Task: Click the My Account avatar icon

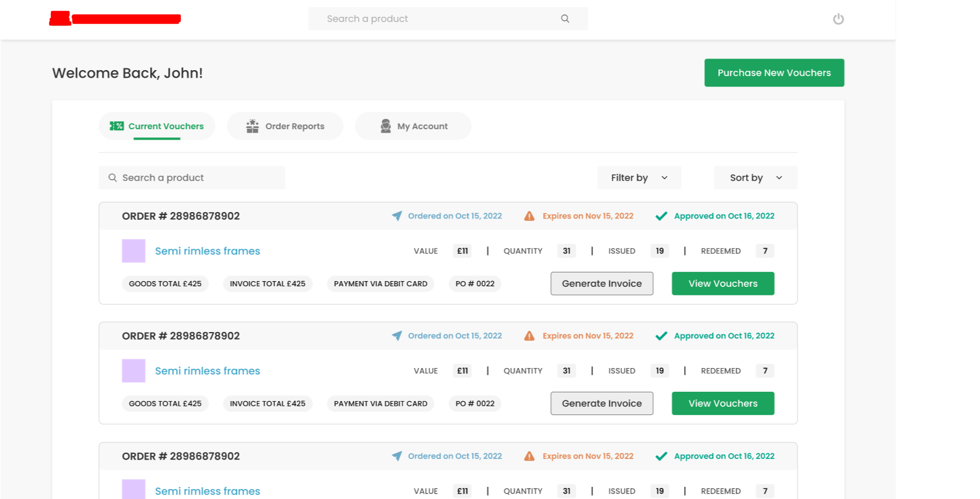Action: click(385, 126)
